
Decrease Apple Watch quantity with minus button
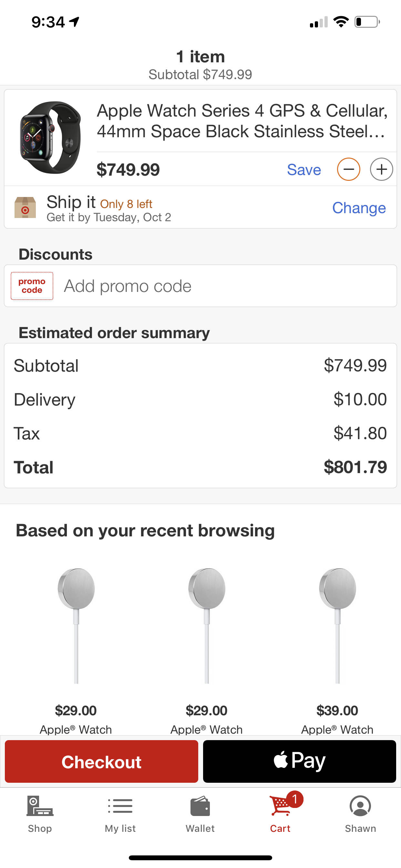point(348,169)
